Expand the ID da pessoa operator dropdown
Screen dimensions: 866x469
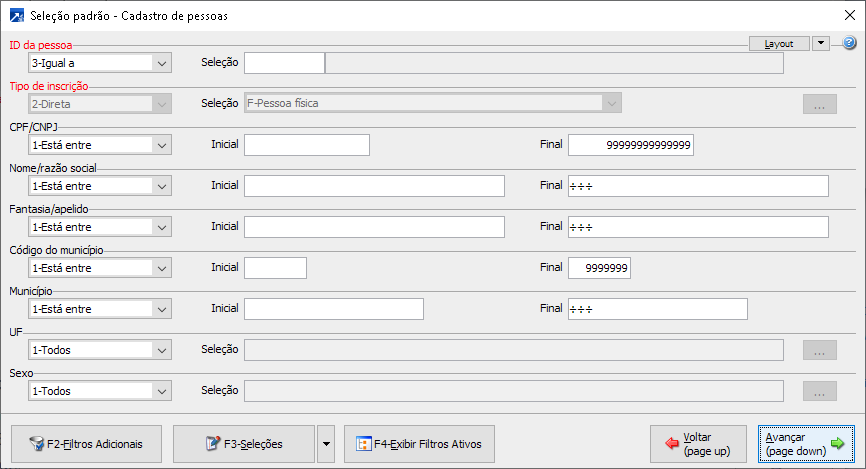(162, 63)
